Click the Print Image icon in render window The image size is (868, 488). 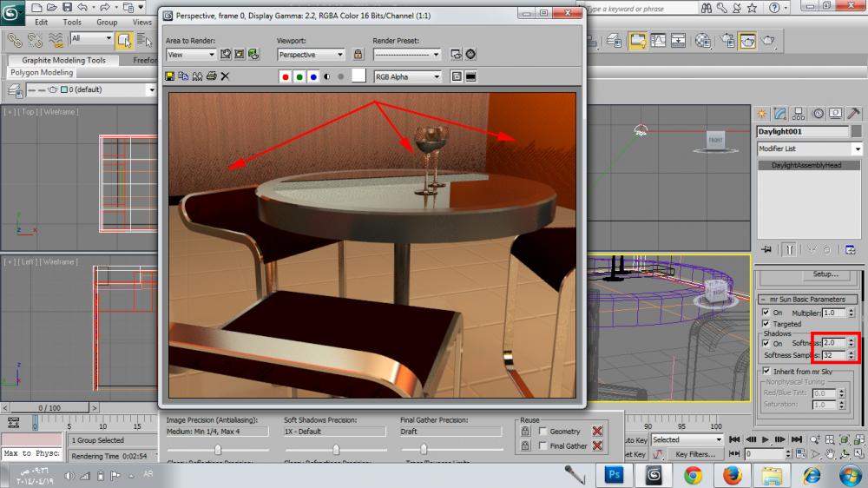click(211, 76)
